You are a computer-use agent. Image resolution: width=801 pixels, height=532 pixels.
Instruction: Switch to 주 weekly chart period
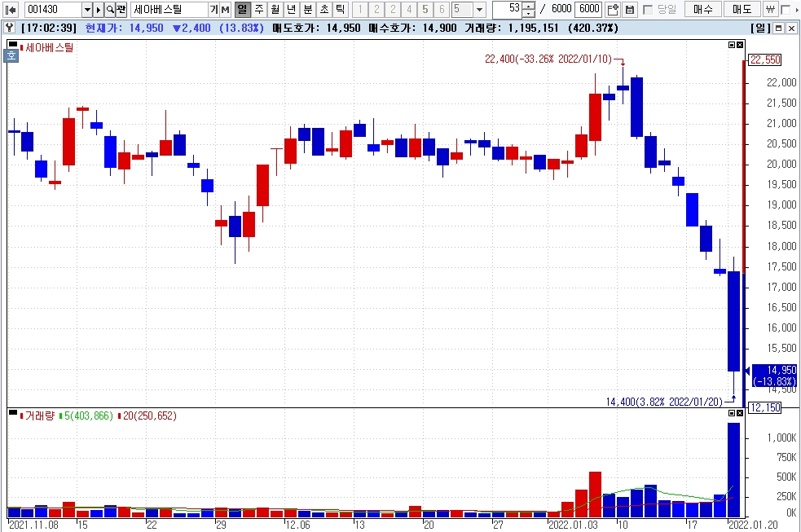coord(259,9)
